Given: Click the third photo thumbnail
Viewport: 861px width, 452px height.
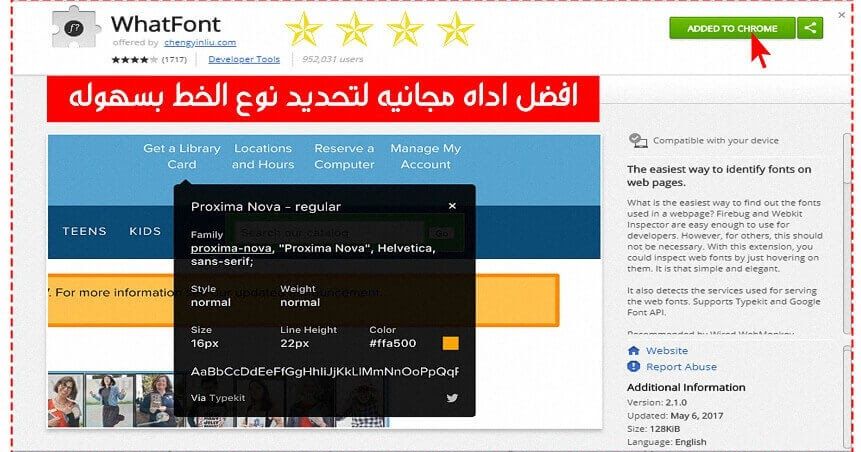Looking at the screenshot, I should (154, 400).
